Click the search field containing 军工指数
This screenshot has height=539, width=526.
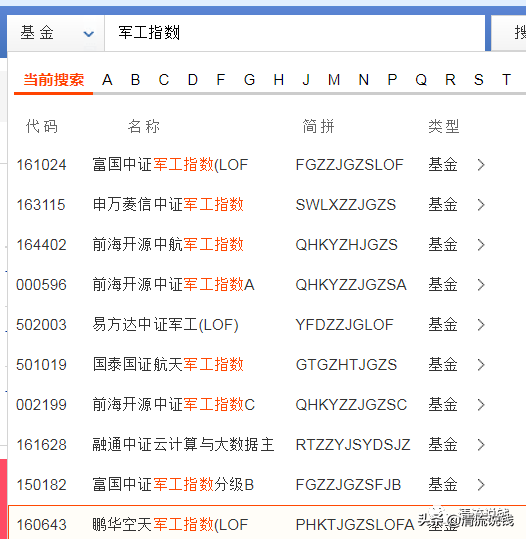[295, 33]
